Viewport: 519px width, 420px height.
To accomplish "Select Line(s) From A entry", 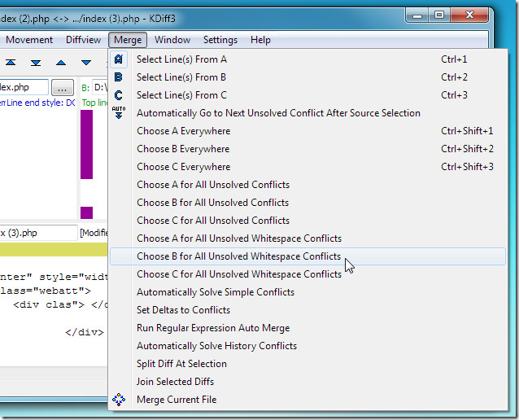I will (307, 59).
